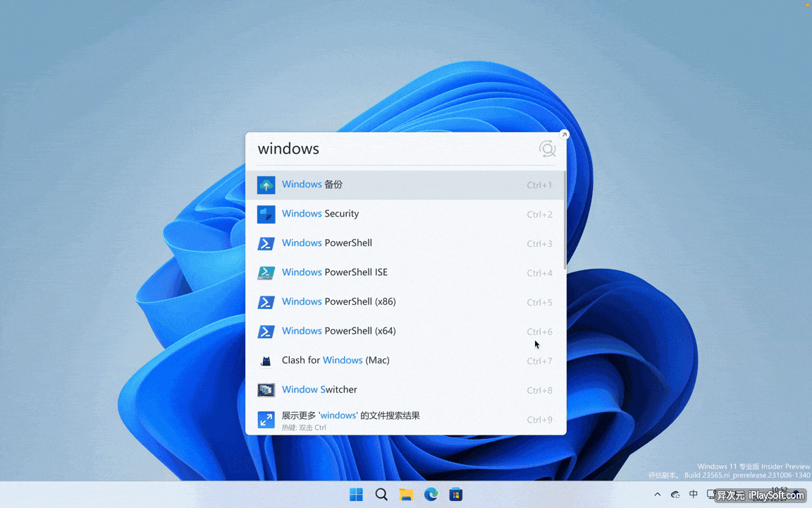Click the Windows 备份 cloud icon

tap(266, 185)
